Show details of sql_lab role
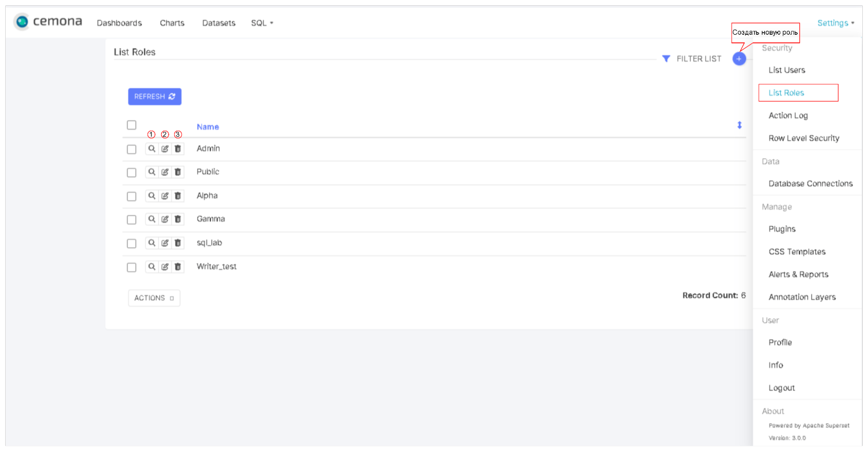 (152, 243)
